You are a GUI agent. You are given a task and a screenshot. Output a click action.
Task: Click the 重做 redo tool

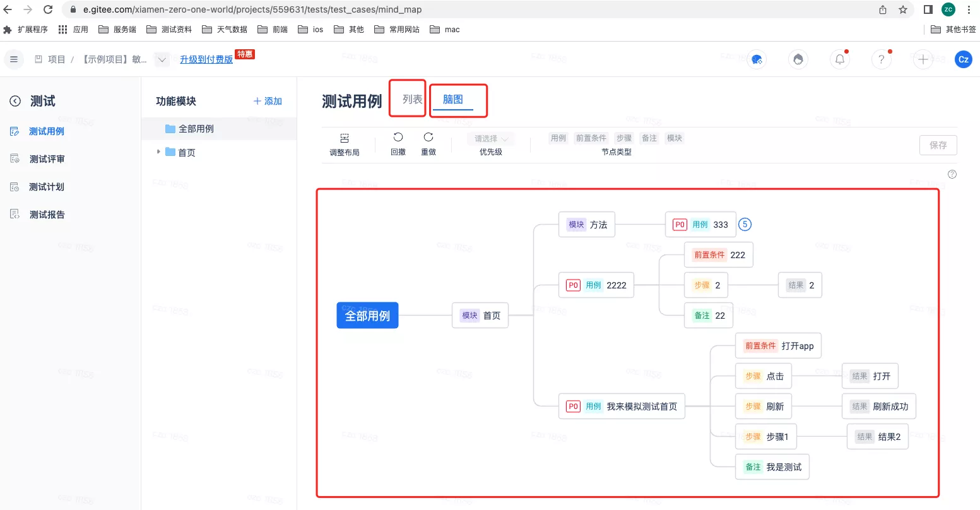tap(428, 145)
